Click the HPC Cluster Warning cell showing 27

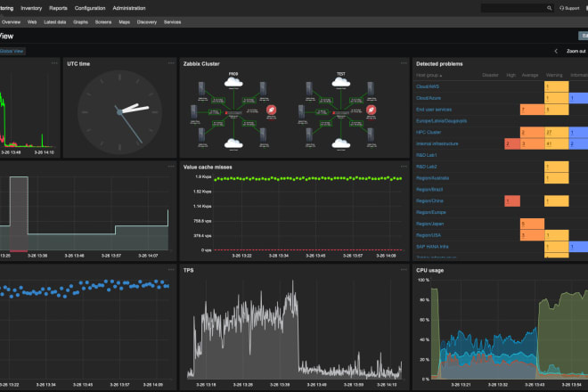coord(557,133)
